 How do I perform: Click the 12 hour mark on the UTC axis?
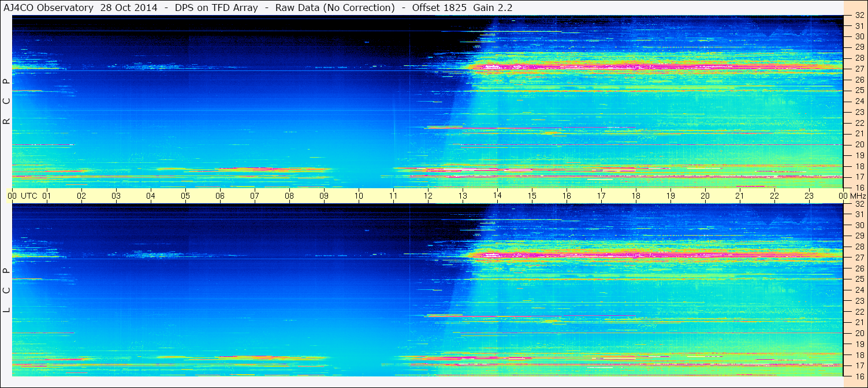coord(428,196)
